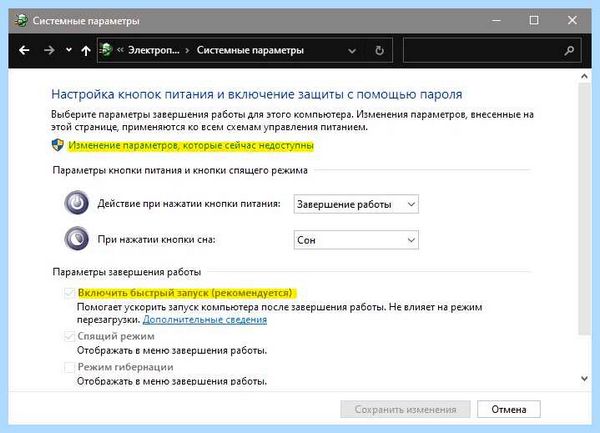The width and height of the screenshot is (600, 433).
Task: Go back with the left arrow
Action: (x=24, y=50)
